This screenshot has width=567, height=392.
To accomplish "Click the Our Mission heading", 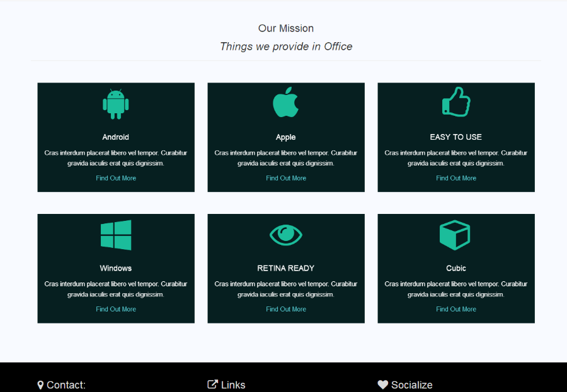I will point(286,28).
